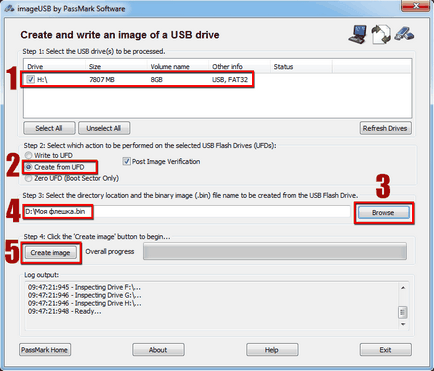
Task: Click the image file path field
Action: (x=187, y=212)
